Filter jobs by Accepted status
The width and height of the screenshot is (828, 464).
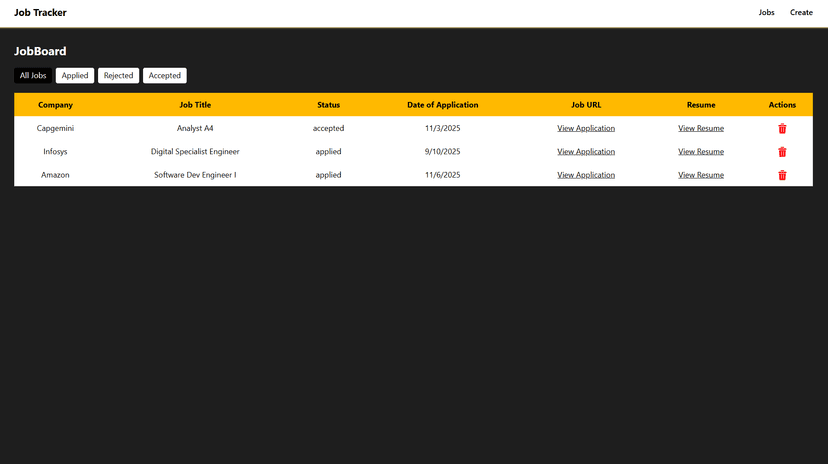165,75
